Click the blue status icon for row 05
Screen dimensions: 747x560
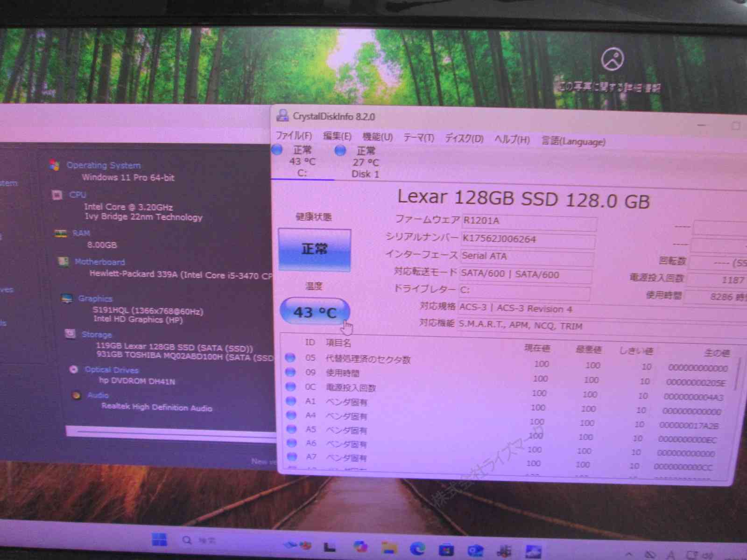click(290, 357)
